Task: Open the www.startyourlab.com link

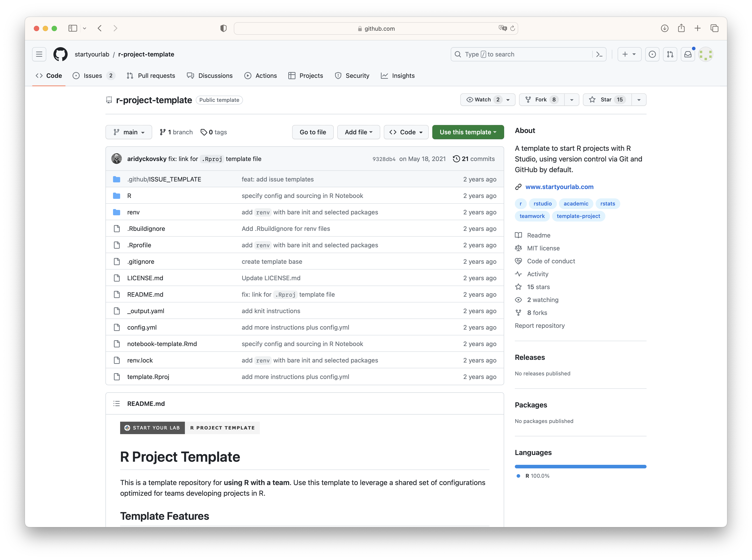Action: pos(559,187)
